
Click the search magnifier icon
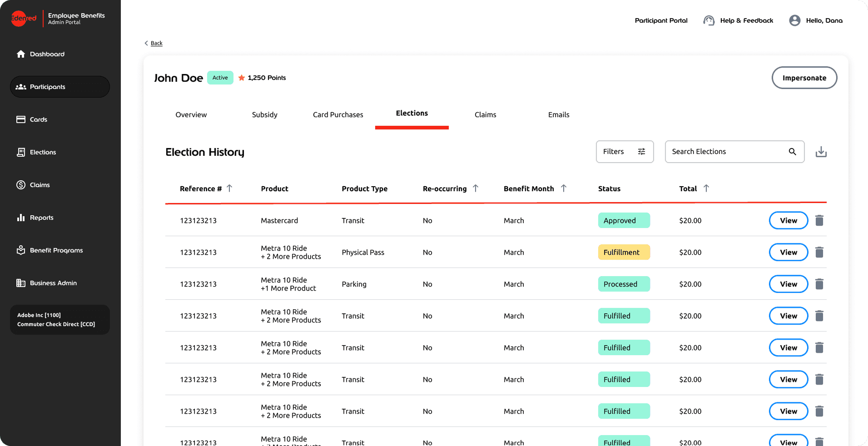pos(792,152)
